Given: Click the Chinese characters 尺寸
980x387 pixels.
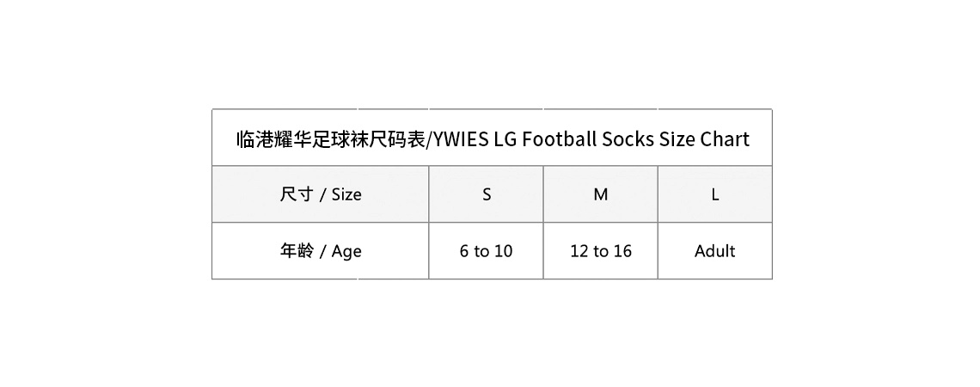Looking at the screenshot, I should click(x=297, y=194).
